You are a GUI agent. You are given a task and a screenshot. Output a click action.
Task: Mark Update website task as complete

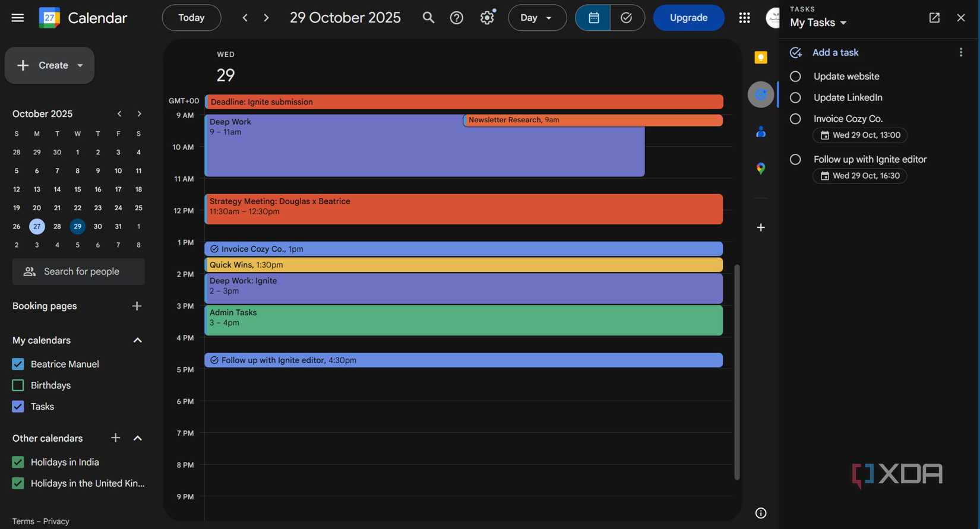tap(795, 77)
